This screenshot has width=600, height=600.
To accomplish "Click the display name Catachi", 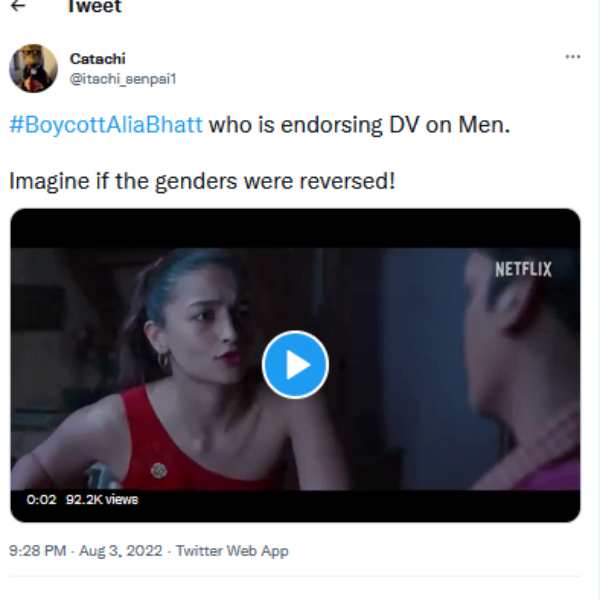I will (x=98, y=59).
